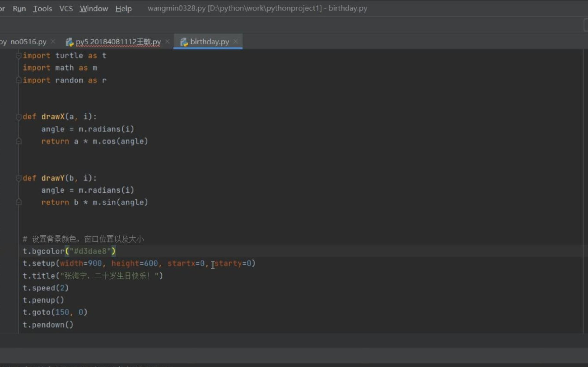Click 'random' in import random line
The height and width of the screenshot is (367, 588).
[69, 80]
